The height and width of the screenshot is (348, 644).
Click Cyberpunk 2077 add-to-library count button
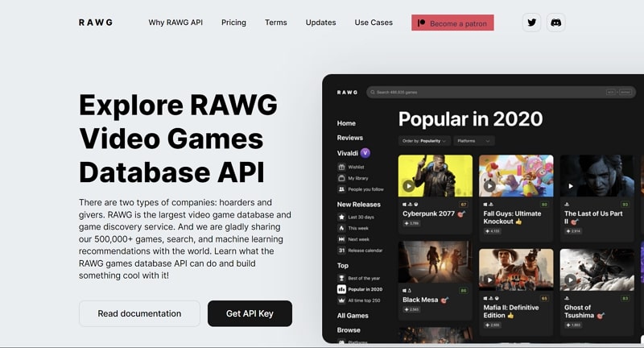pos(411,223)
